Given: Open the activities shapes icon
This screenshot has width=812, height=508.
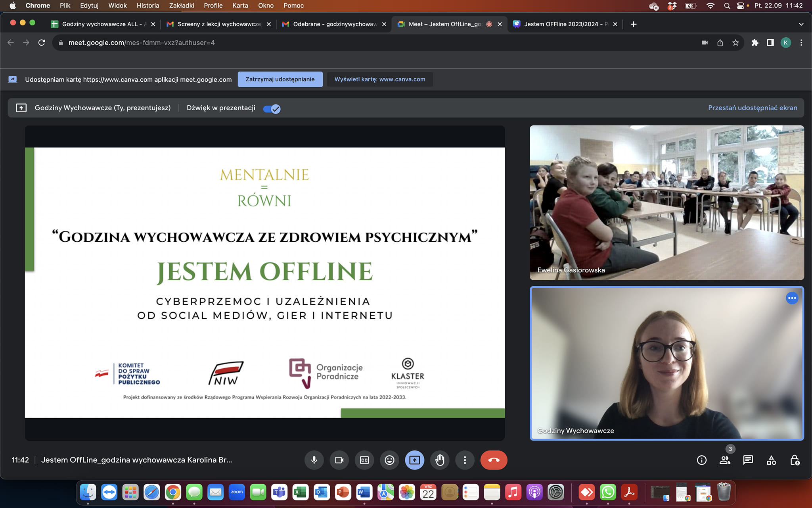Looking at the screenshot, I should 771,460.
